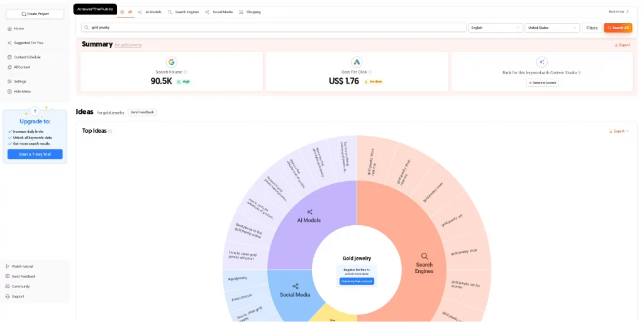
Task: Go to Content Schedule
Action: tap(24, 57)
